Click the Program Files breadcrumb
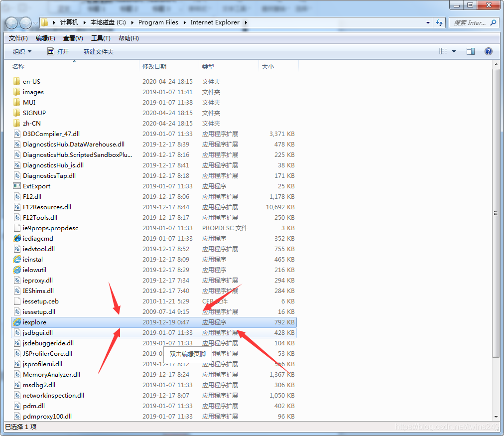 (x=158, y=22)
